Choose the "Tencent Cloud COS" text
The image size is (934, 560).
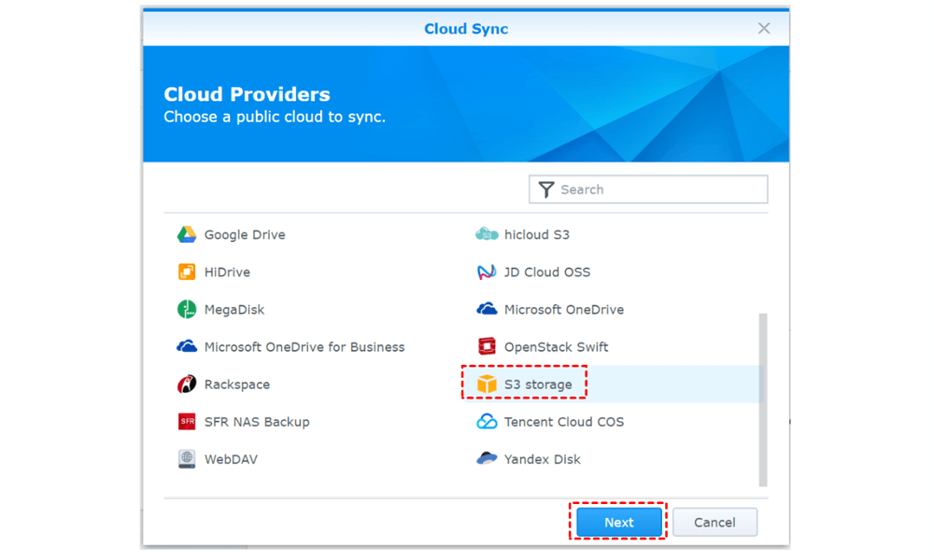click(564, 422)
